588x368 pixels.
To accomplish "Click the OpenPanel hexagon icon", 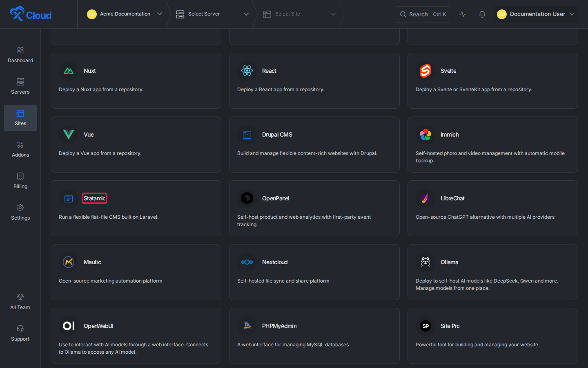I will pos(247,198).
